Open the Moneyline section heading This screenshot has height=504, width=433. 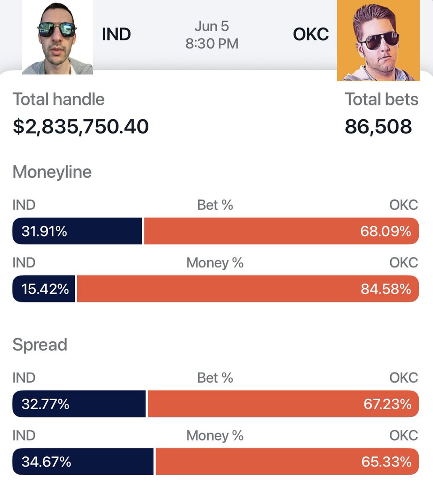52,172
